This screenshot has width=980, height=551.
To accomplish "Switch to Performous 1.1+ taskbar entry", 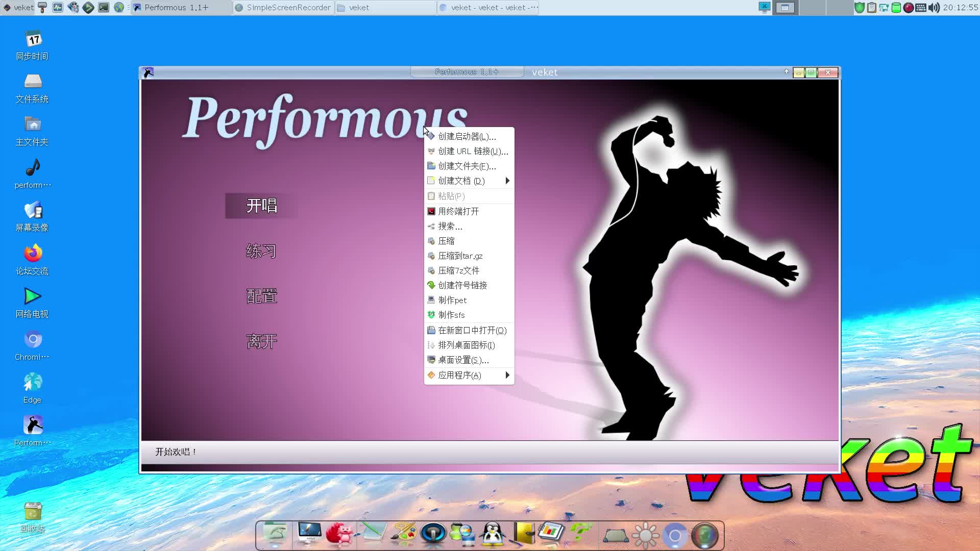I will 181,7.
